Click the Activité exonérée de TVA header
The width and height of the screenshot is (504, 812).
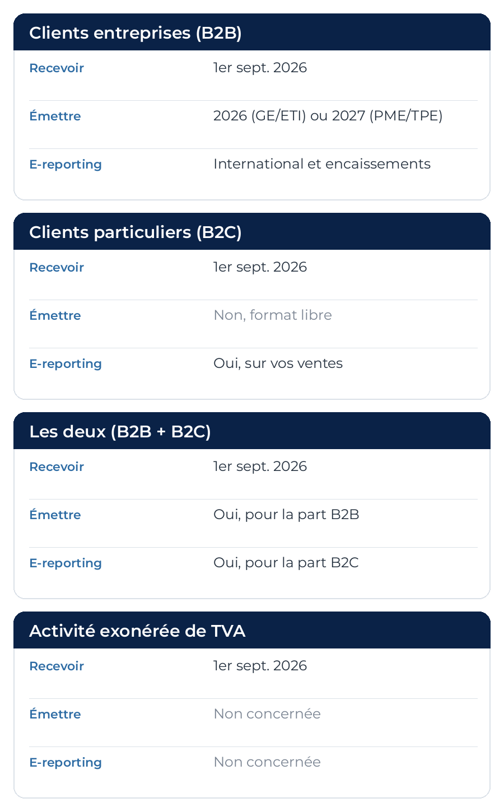[x=252, y=631]
